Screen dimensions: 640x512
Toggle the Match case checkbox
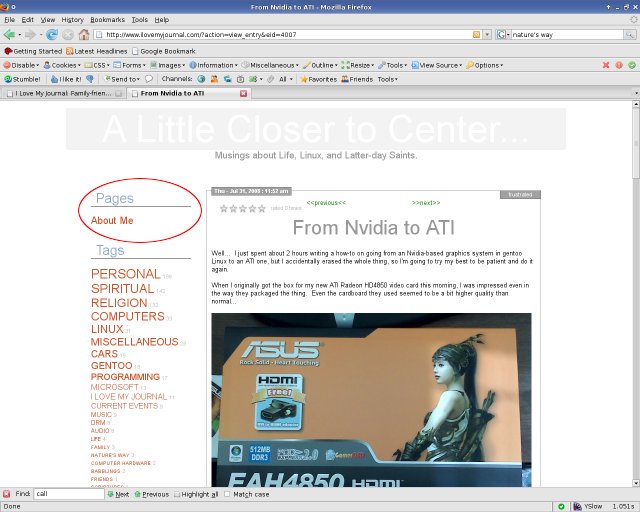[x=227, y=494]
